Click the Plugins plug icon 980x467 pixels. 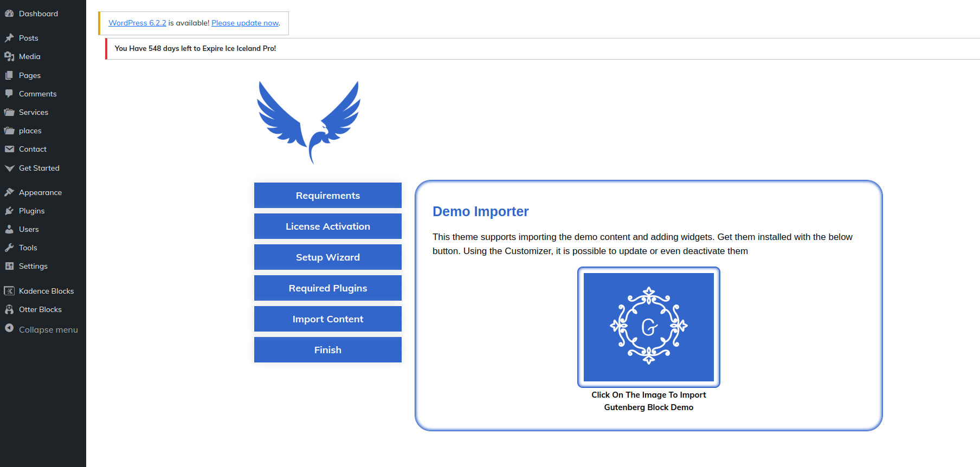click(x=9, y=211)
